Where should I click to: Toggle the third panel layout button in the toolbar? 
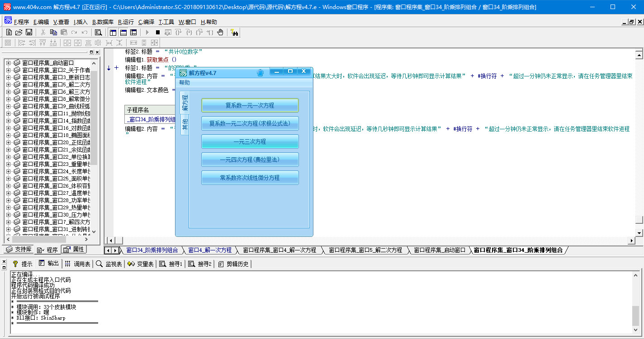[133, 32]
